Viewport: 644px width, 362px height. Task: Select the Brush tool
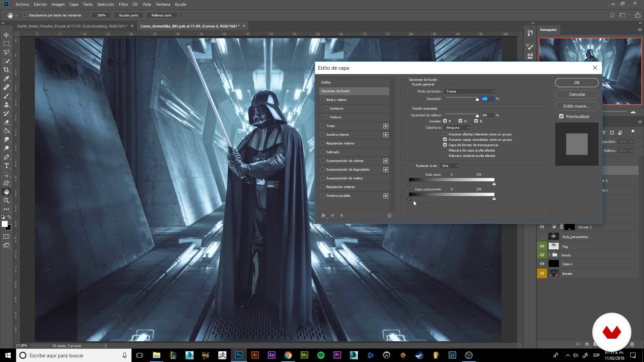coord(6,96)
